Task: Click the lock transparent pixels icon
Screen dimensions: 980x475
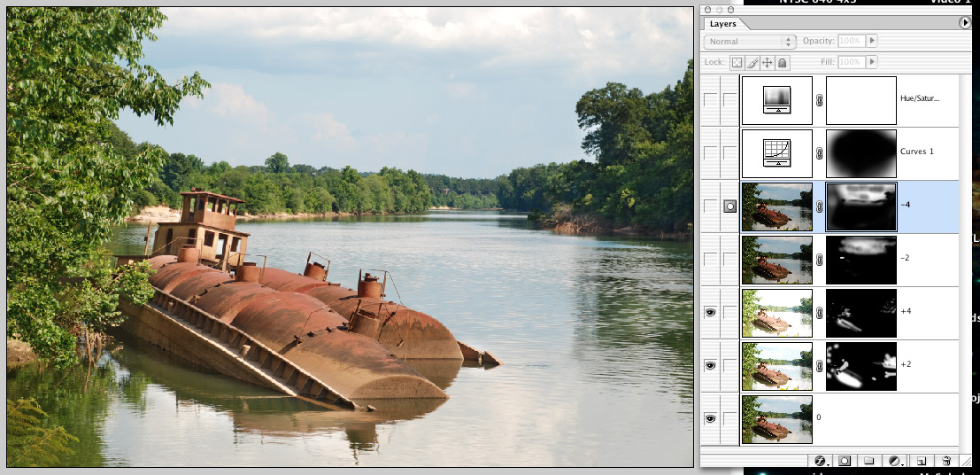Action: coord(737,63)
